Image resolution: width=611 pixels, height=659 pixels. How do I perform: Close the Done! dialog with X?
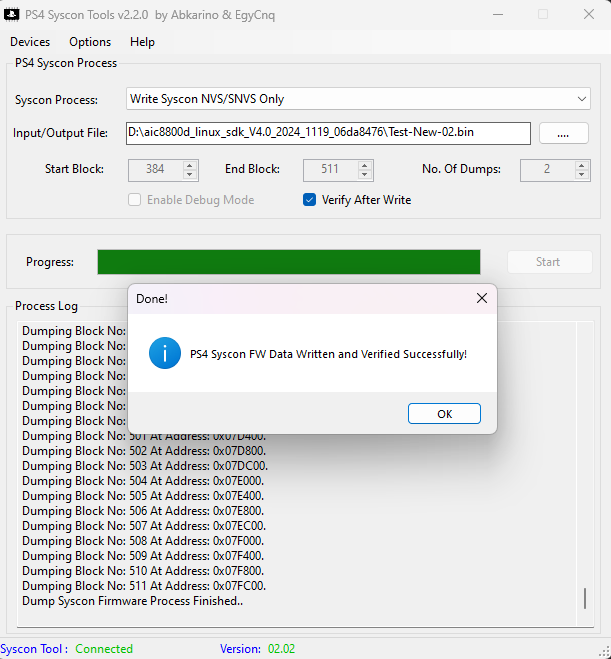point(481,298)
